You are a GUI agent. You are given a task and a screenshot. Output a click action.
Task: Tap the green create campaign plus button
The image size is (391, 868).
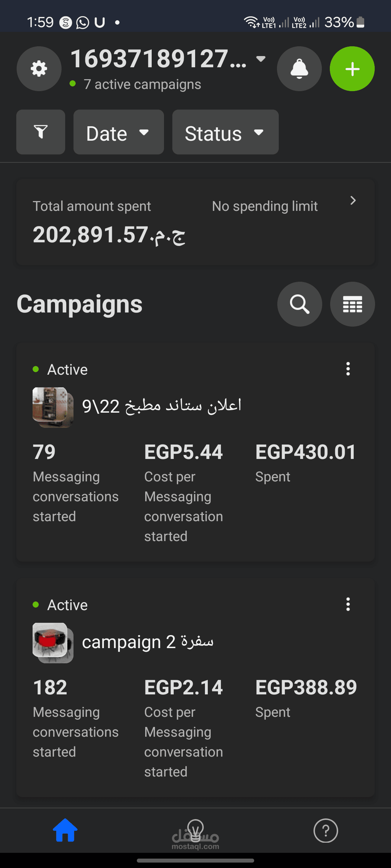[x=352, y=69]
